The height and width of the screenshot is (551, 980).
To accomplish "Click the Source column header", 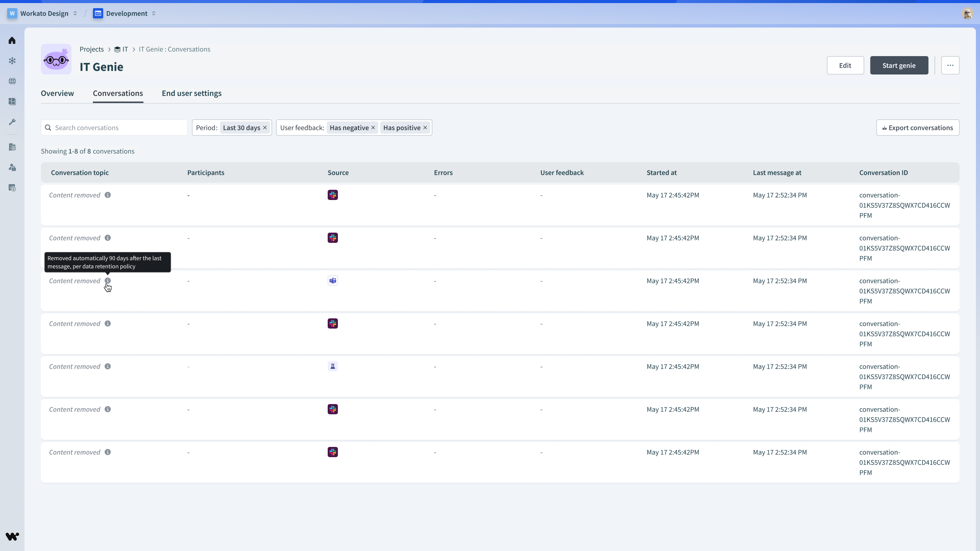I will 338,173.
